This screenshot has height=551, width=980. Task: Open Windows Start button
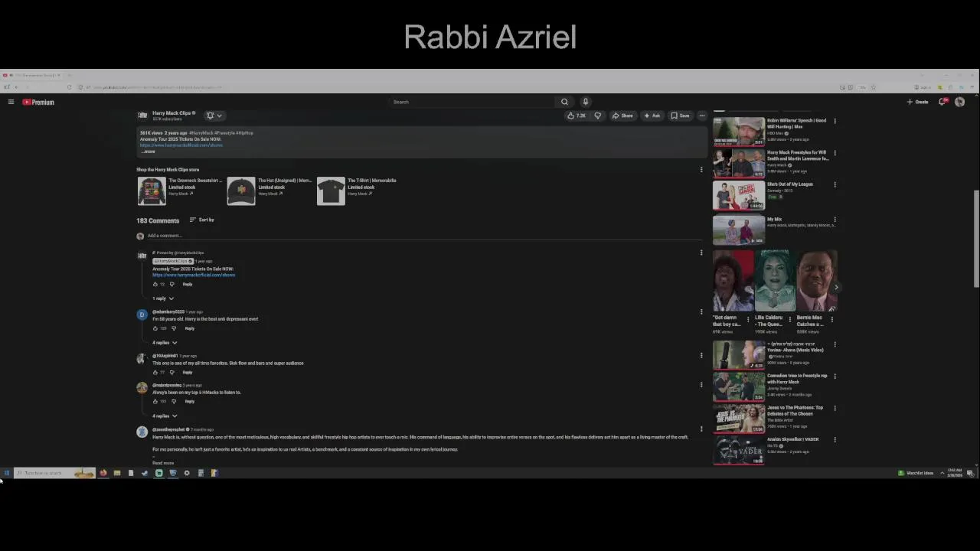(6, 473)
